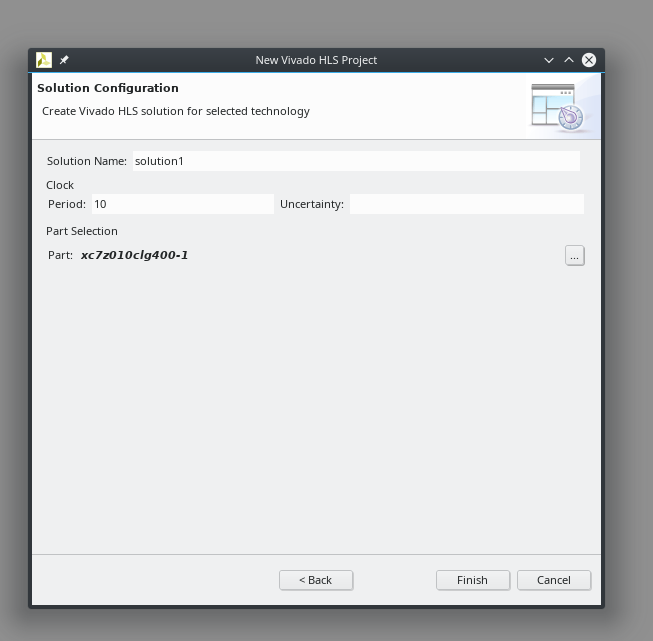Click the 'New Vivado HLS Project' window title

(316, 60)
